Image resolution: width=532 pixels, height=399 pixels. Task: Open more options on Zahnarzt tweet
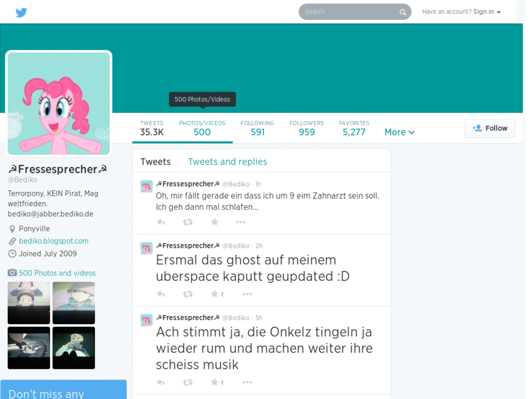(x=241, y=222)
